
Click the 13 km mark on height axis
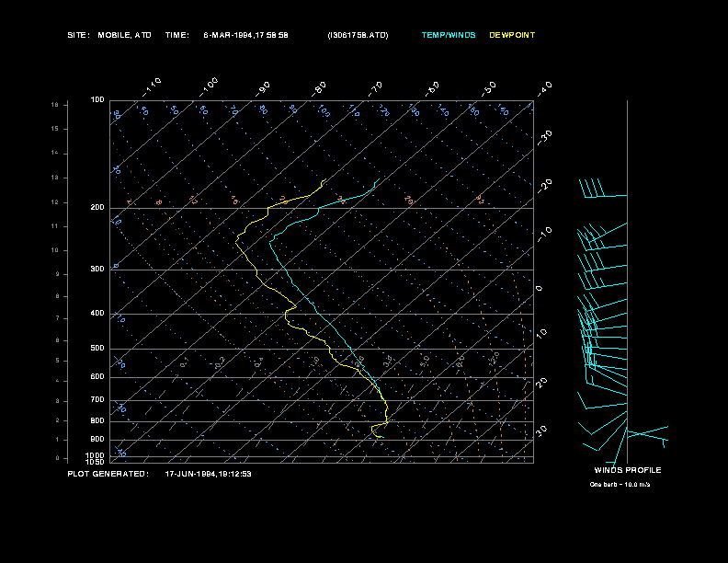55,178
